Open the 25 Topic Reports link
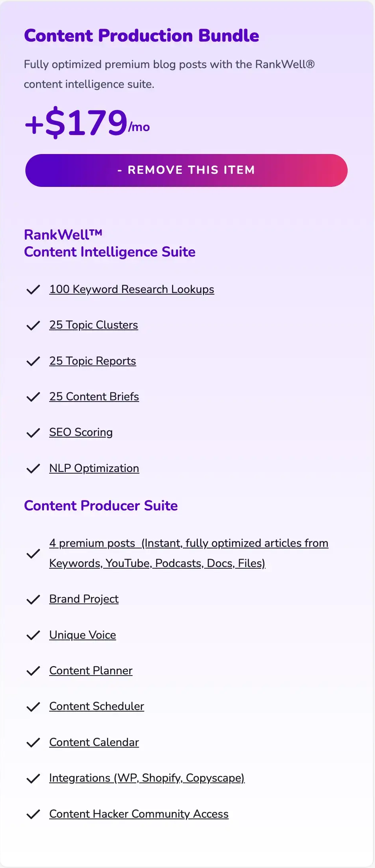The height and width of the screenshot is (868, 375). [92, 361]
